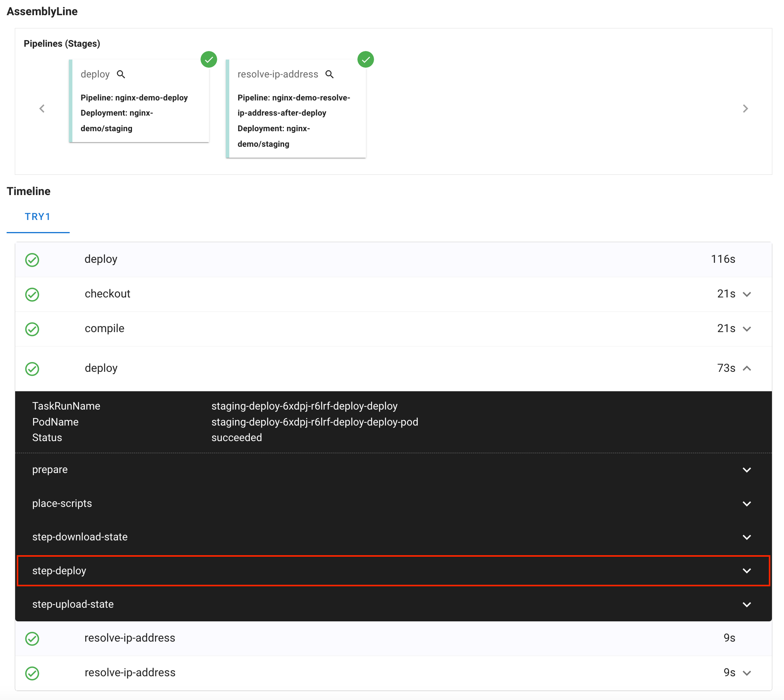Click magnifier icon on resolve-ip-address stage card

pos(330,74)
